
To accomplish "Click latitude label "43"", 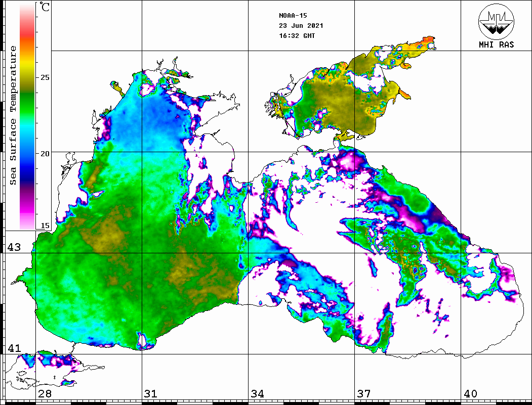I will tap(14, 247).
